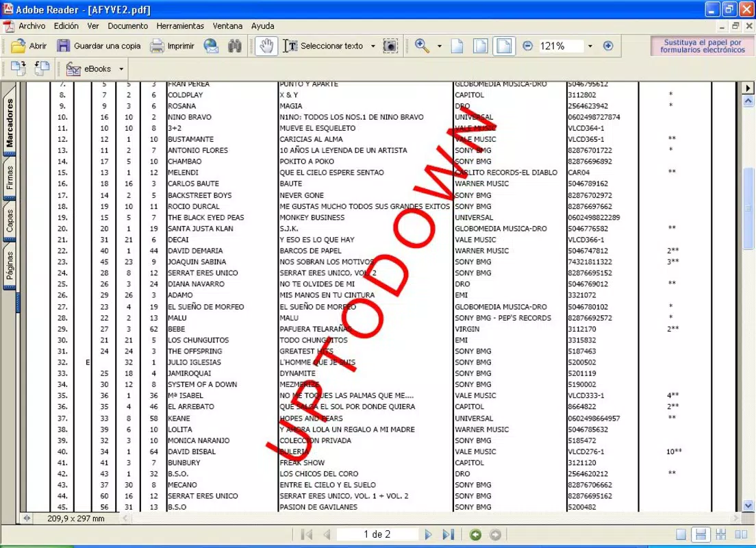Select the Zoom in magnifier tool
Image resolution: width=756 pixels, height=548 pixels.
coord(422,47)
